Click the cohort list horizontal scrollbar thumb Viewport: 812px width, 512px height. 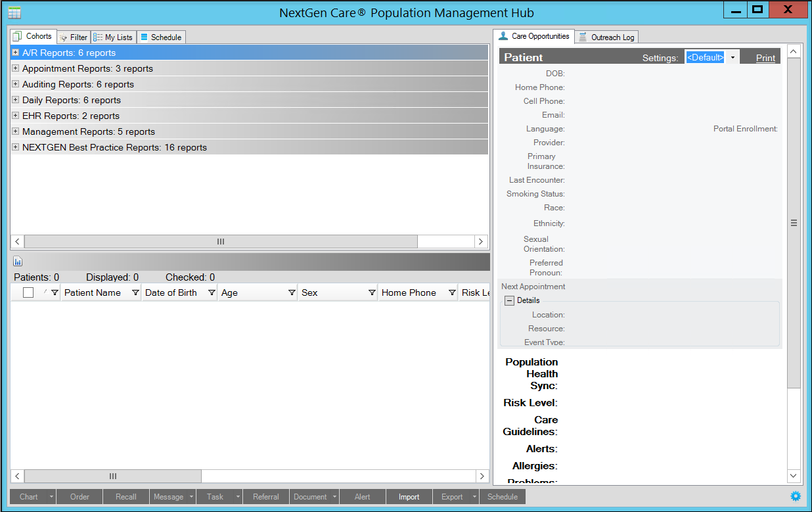(x=221, y=242)
